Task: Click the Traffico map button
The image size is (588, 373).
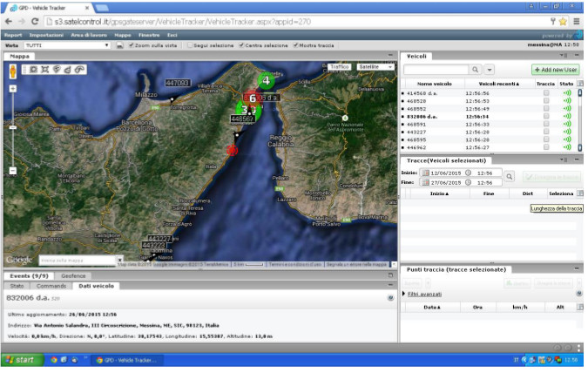Action: pyautogui.click(x=340, y=66)
